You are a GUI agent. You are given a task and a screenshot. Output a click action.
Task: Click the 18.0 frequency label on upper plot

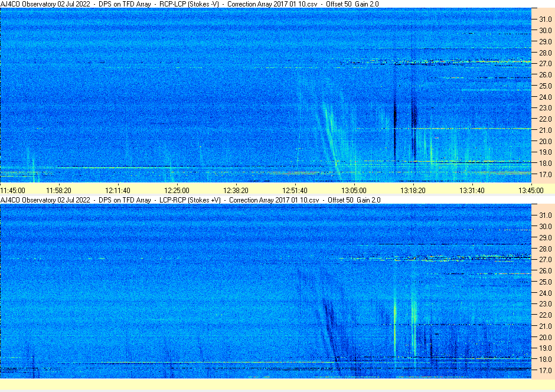coord(545,163)
